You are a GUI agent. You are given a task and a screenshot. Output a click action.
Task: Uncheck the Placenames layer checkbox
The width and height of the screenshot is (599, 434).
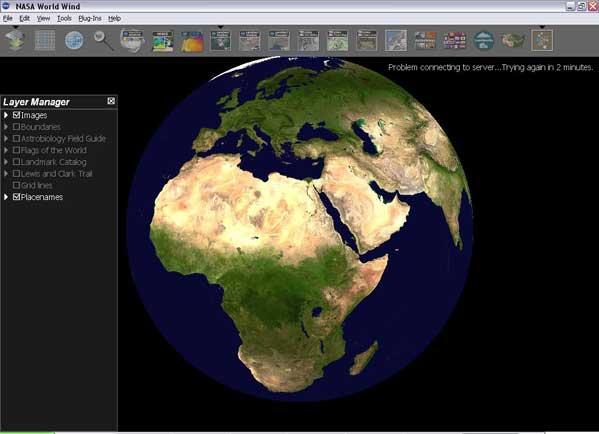[16, 197]
